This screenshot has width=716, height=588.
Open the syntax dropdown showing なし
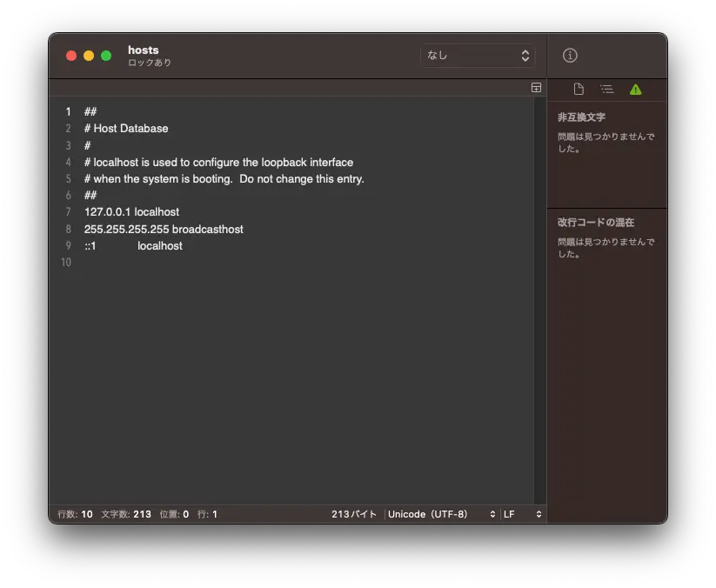(477, 56)
